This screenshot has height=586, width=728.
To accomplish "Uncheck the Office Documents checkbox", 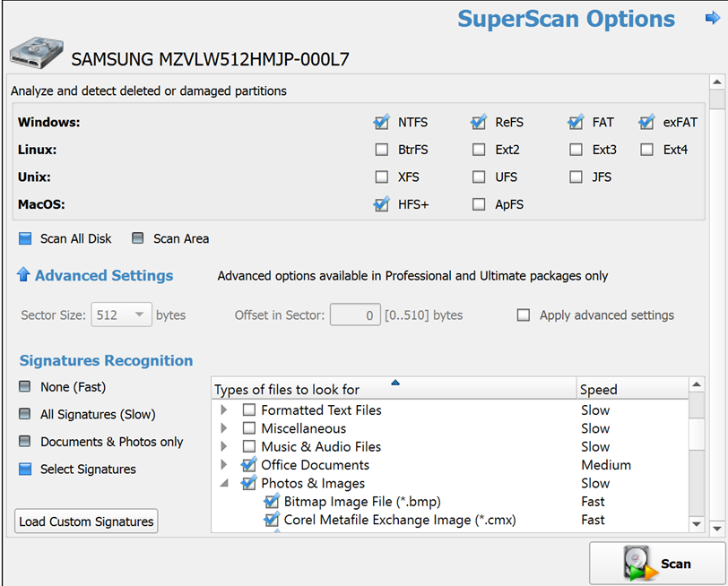I will [x=249, y=464].
